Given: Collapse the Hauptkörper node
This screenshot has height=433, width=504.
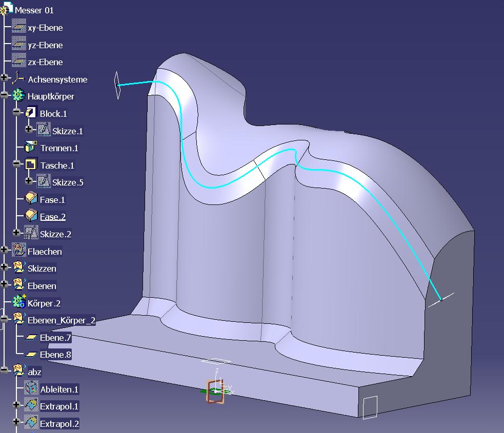Looking at the screenshot, I should (x=4, y=95).
